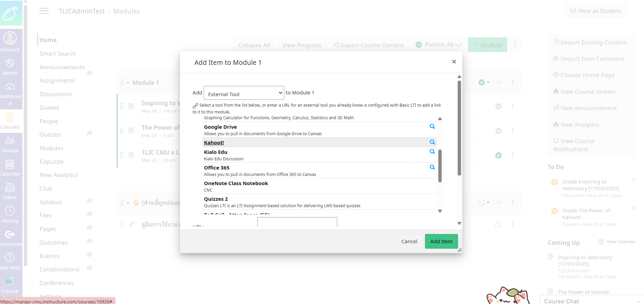Open the Admin shield icon
Screen dimensions: 644x304
[10, 67]
